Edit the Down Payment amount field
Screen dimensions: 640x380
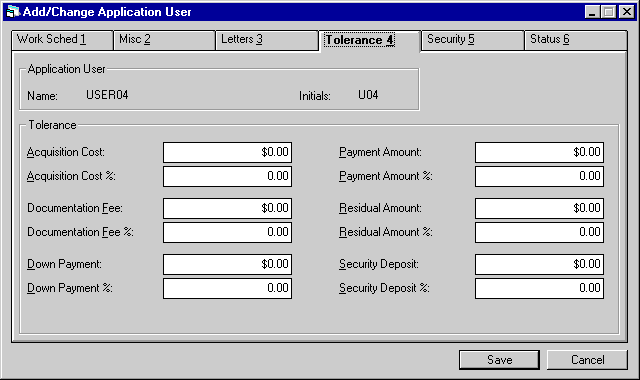point(227,264)
